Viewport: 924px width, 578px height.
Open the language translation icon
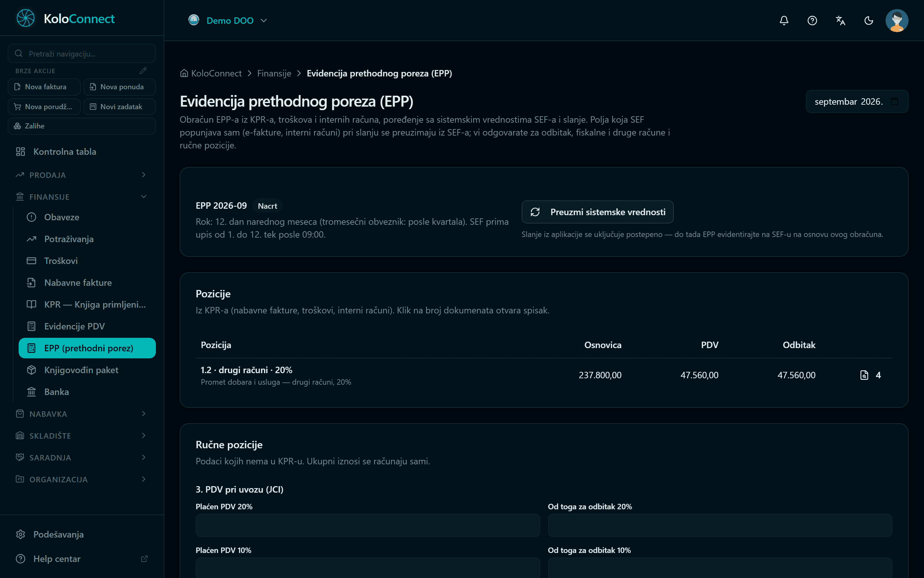tap(840, 20)
